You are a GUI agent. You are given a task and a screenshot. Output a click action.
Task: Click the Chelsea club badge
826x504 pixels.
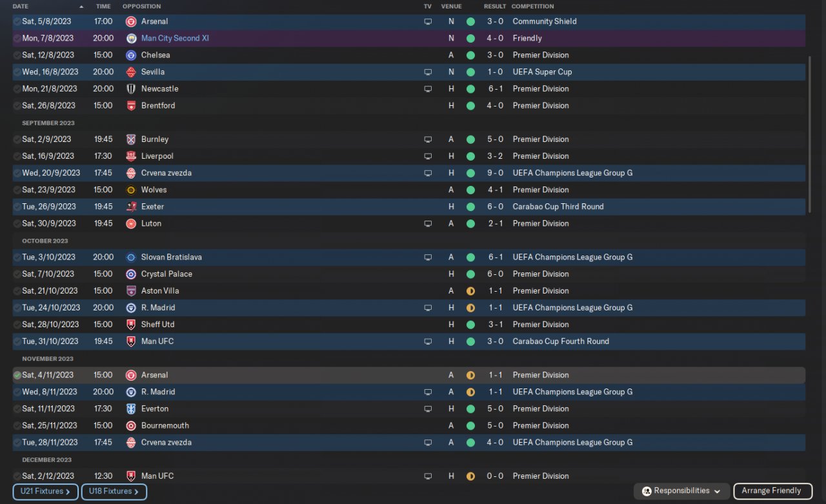131,55
